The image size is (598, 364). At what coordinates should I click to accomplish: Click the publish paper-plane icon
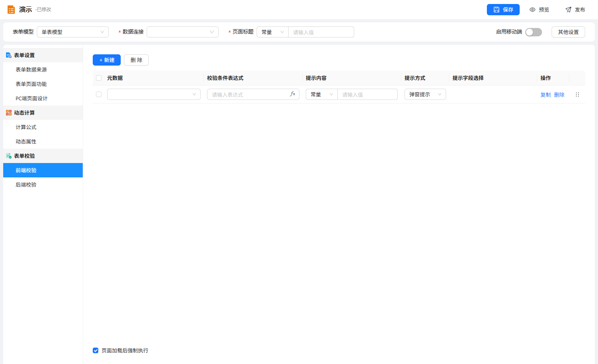click(x=568, y=10)
